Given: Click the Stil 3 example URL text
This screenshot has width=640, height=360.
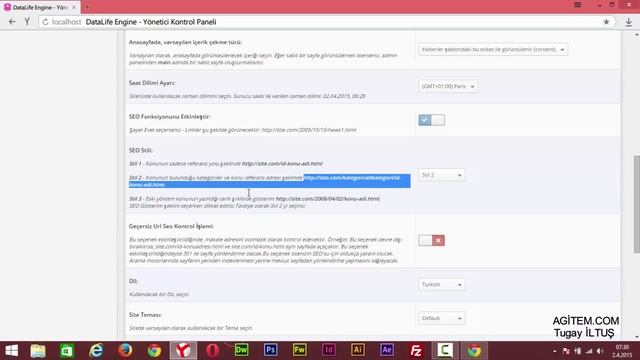Looking at the screenshot, I should point(328,199).
